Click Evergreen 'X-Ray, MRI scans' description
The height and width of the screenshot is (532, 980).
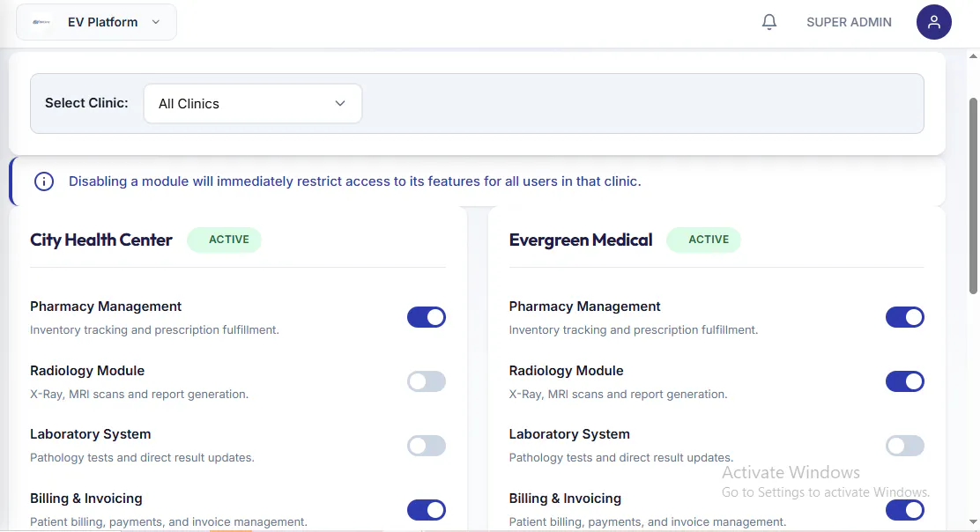[618, 394]
